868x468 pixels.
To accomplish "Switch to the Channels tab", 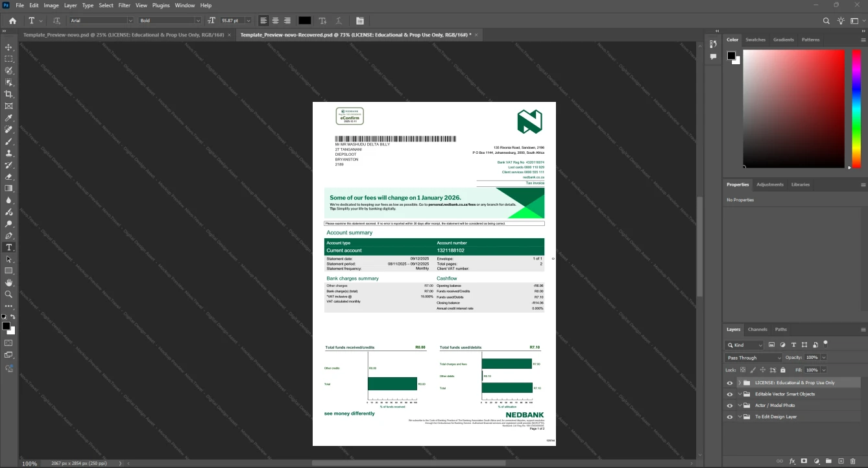I will click(x=757, y=329).
